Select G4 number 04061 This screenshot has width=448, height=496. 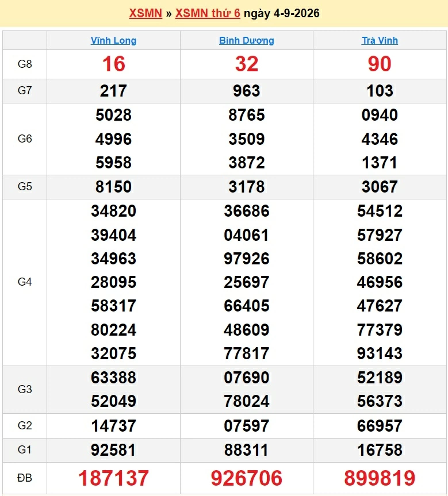(x=246, y=235)
